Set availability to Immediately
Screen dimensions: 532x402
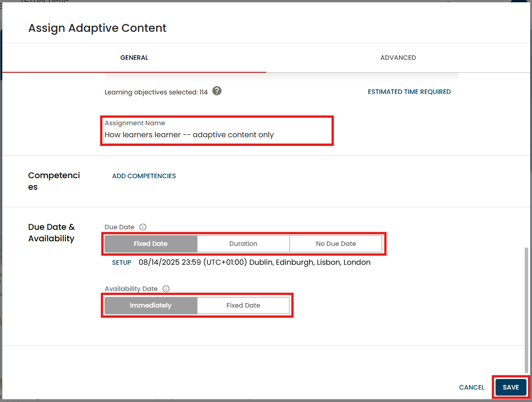pyautogui.click(x=151, y=305)
